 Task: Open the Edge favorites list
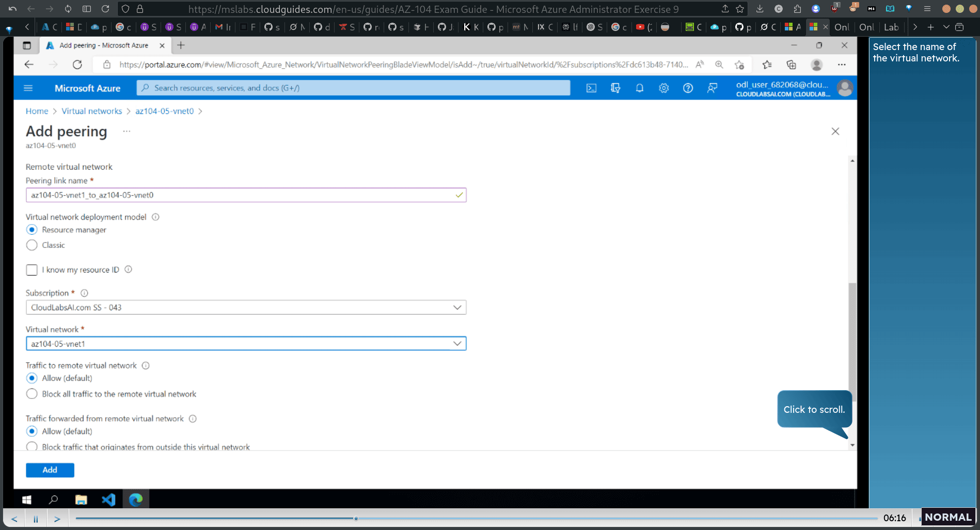point(767,65)
